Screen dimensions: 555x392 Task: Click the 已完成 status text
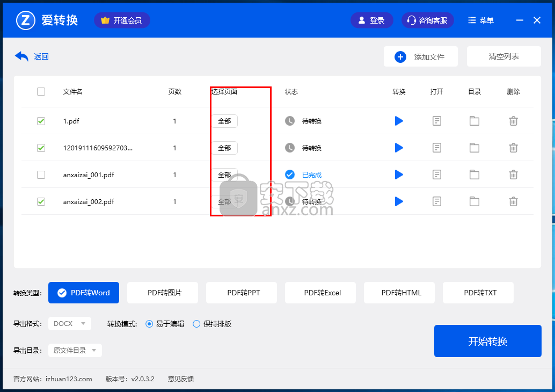[312, 175]
